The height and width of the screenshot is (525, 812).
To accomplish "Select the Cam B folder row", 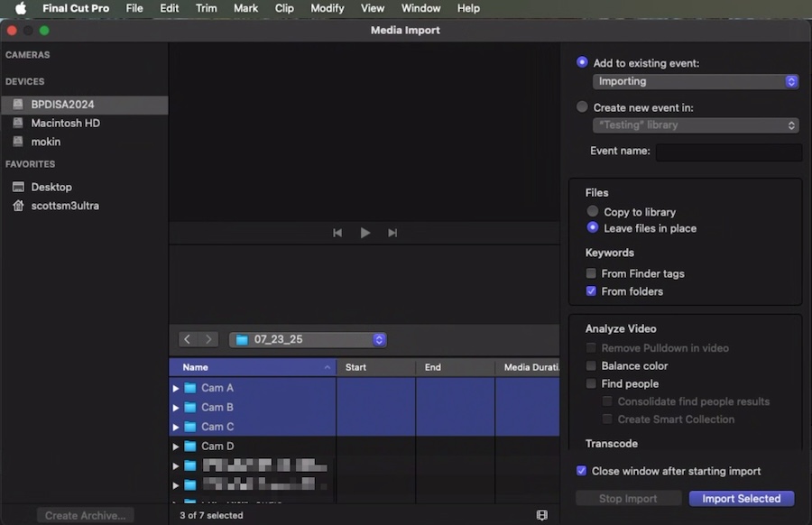I will (x=364, y=408).
